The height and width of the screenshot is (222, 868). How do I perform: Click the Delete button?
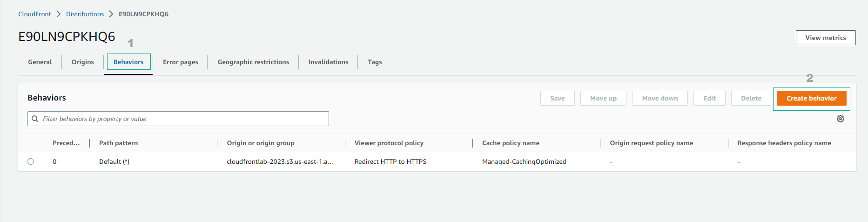751,98
